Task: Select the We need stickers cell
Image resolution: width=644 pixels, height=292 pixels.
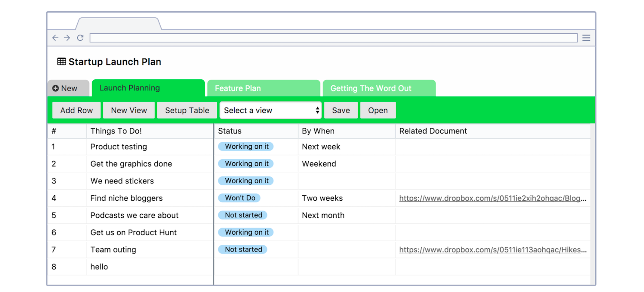Action: [150, 181]
